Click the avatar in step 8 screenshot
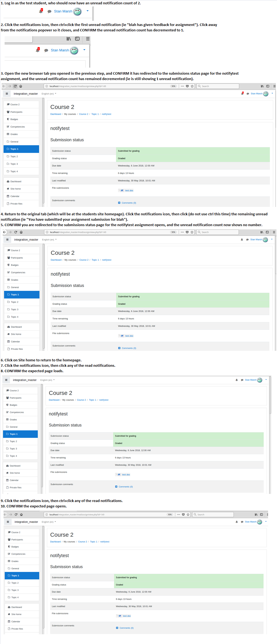This screenshot has height=644, width=277. point(260,380)
